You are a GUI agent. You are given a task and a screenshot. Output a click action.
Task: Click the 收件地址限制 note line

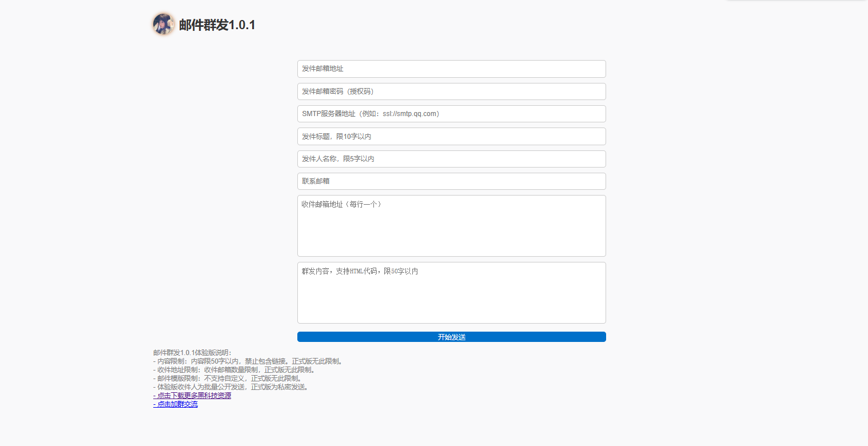[234, 370]
